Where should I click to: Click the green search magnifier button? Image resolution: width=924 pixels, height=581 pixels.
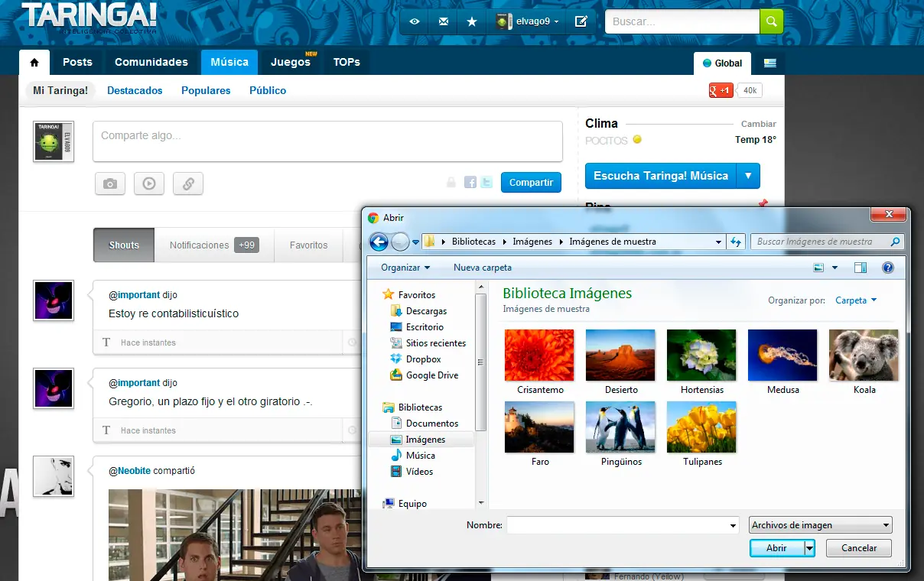click(x=771, y=21)
